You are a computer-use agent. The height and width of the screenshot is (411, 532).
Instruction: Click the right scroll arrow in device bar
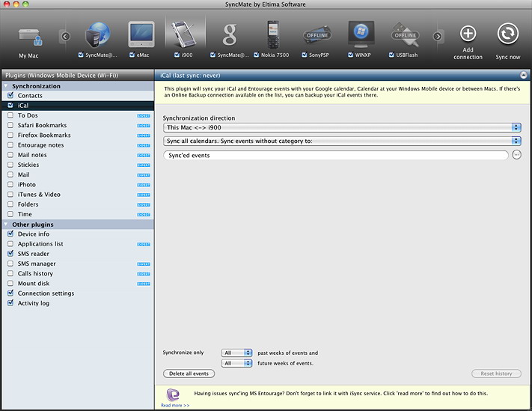pos(438,37)
